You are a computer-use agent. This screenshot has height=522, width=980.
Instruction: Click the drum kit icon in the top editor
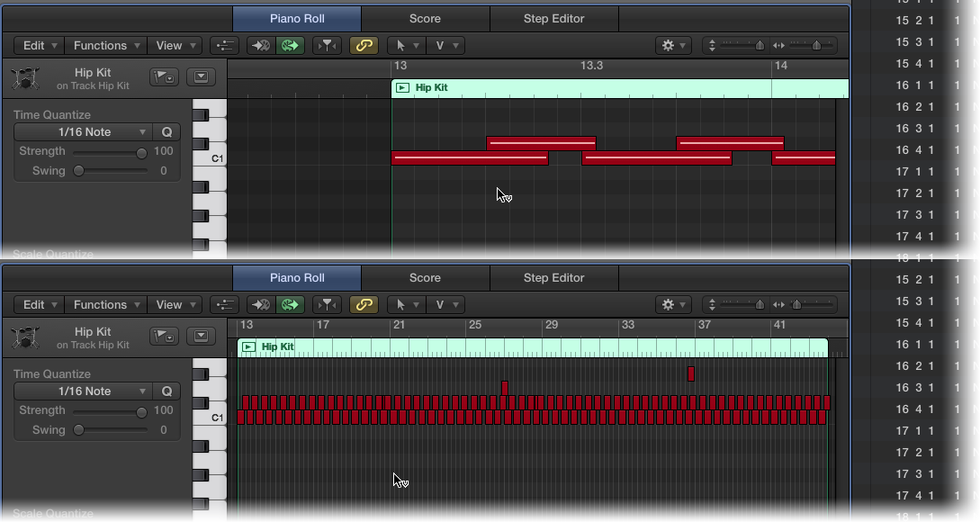25,78
